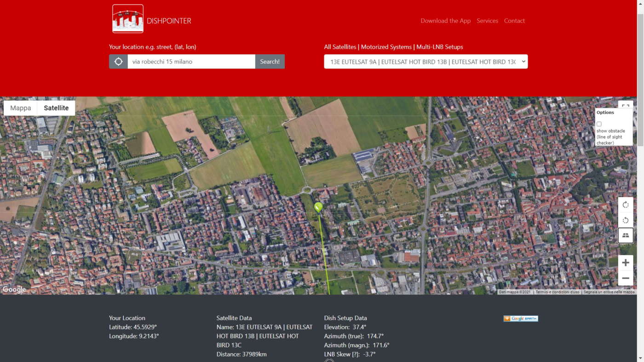This screenshot has height=362, width=644.
Task: Enable show obstacle line of sight checker
Action: click(x=599, y=124)
